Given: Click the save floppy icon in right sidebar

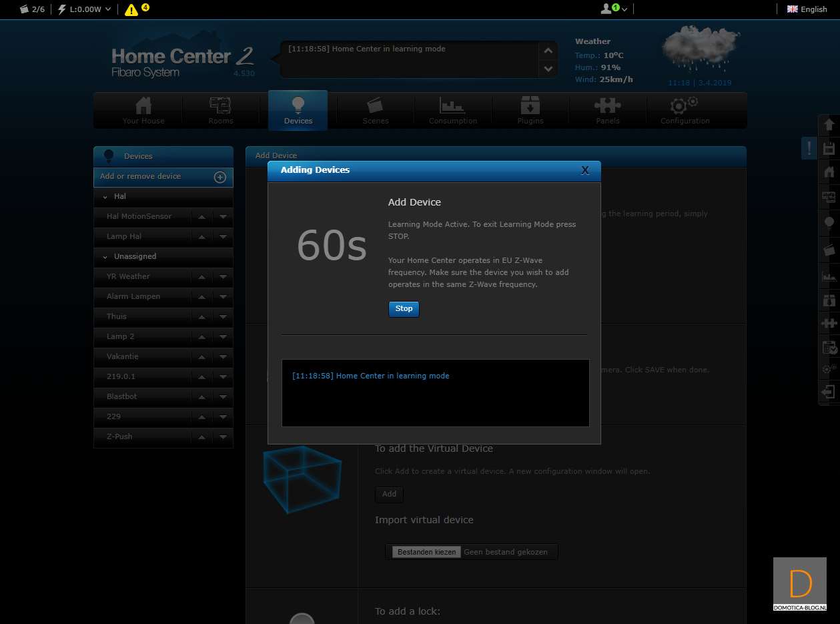Looking at the screenshot, I should (829, 148).
